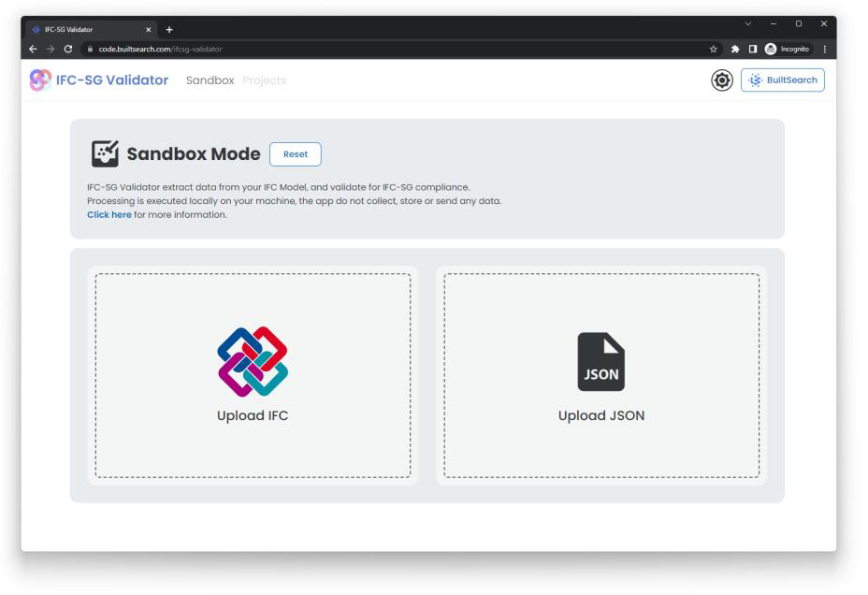The height and width of the screenshot is (595, 868).
Task: Click the Upload JSON label
Action: pyautogui.click(x=601, y=415)
